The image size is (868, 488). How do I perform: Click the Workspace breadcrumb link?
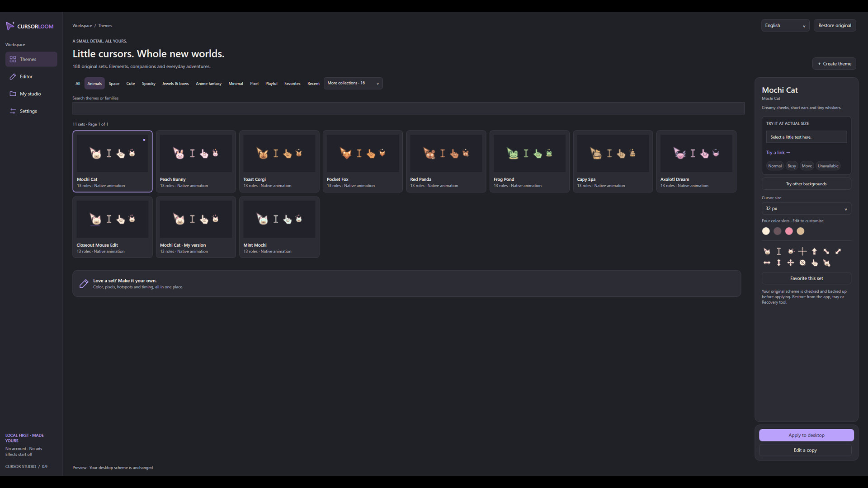point(82,26)
